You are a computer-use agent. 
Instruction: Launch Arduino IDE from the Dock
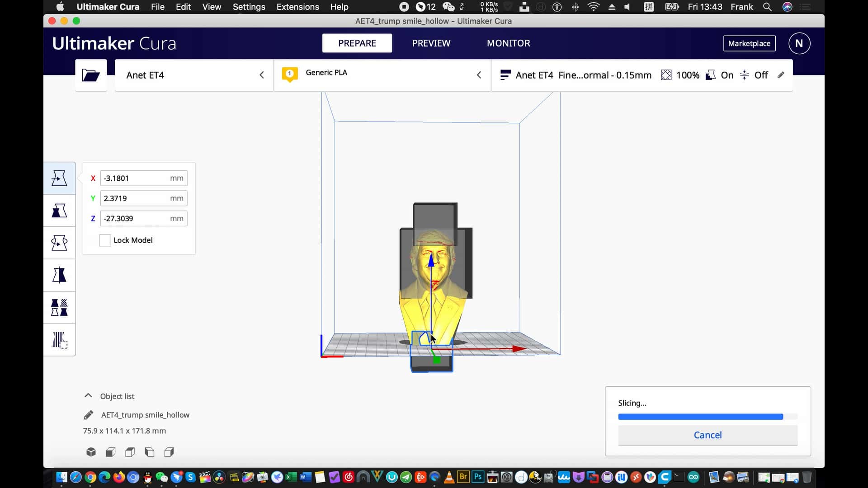click(693, 477)
